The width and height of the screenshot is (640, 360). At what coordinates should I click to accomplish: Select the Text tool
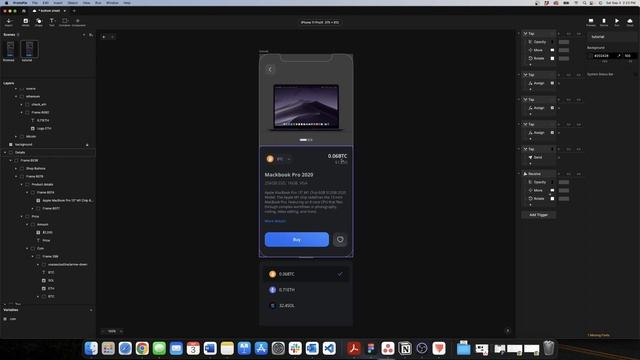(52, 22)
